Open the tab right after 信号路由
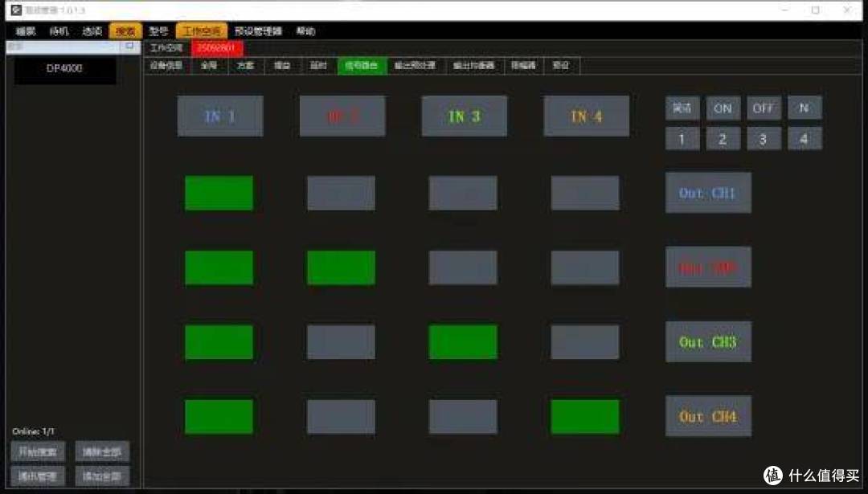Image resolution: width=868 pixels, height=494 pixels. coord(416,66)
